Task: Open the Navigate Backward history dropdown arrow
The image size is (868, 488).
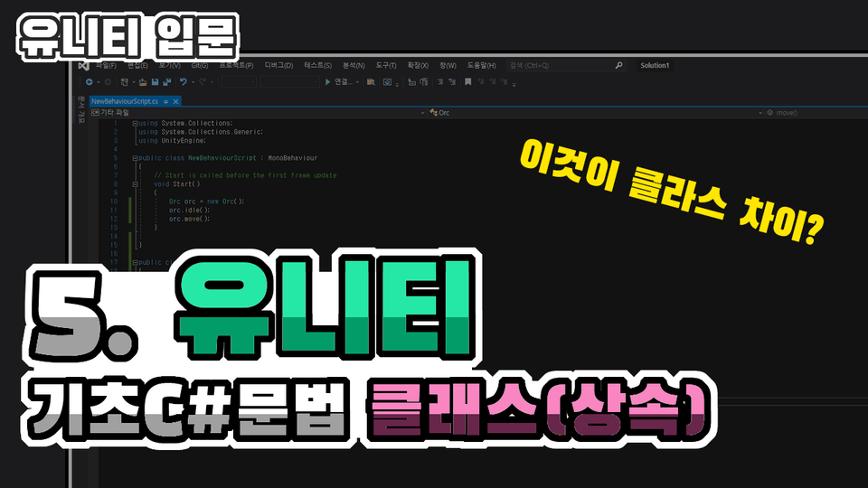Action: pyautogui.click(x=99, y=82)
